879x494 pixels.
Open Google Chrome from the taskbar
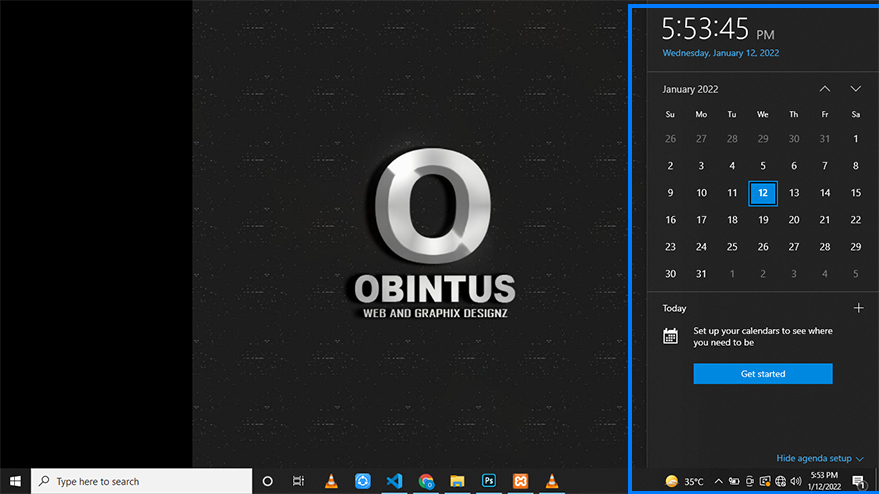pyautogui.click(x=426, y=481)
